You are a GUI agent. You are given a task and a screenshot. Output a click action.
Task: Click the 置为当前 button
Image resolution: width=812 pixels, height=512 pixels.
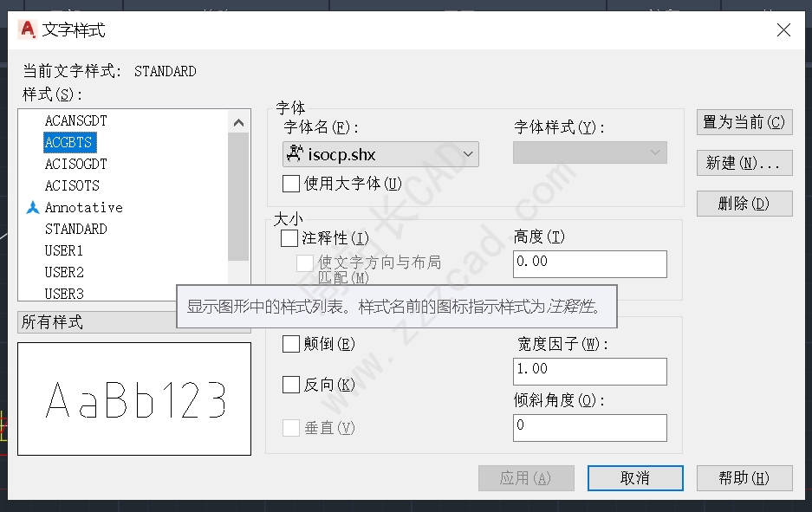click(x=744, y=122)
